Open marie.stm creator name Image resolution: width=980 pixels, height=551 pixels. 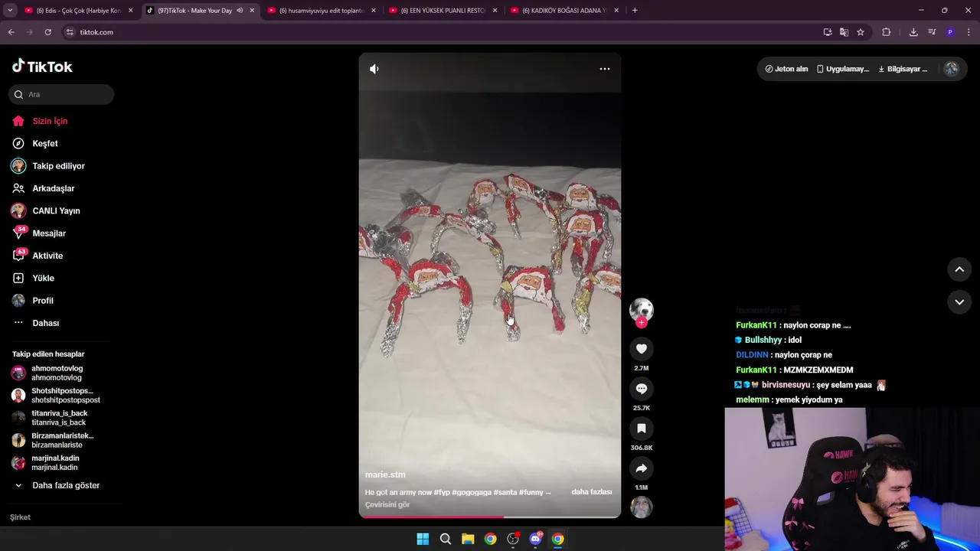point(385,474)
